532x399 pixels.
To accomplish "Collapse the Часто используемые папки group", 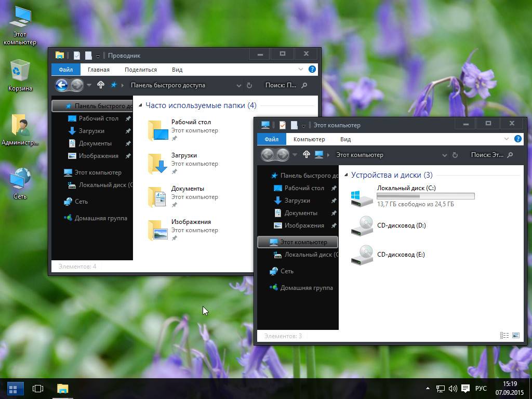I will [140, 105].
